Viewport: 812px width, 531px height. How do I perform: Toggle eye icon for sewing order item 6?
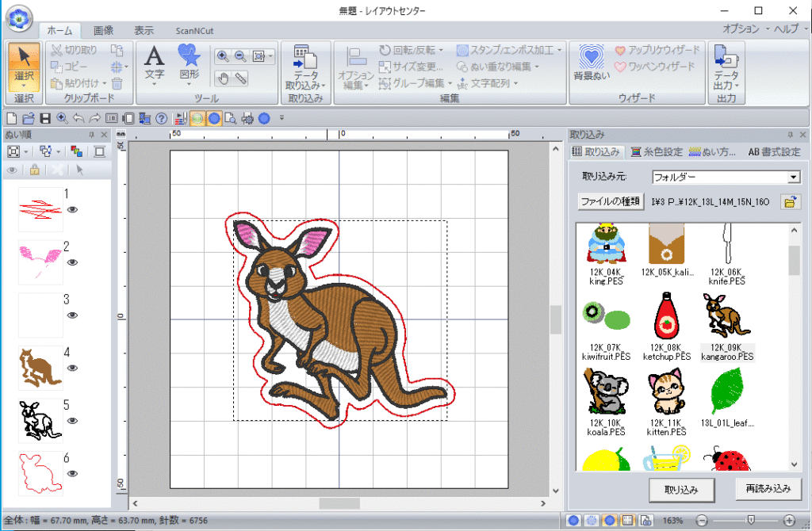(x=72, y=473)
